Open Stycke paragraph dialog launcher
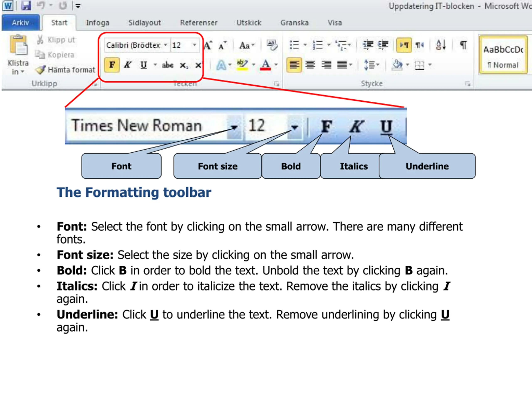 468,84
